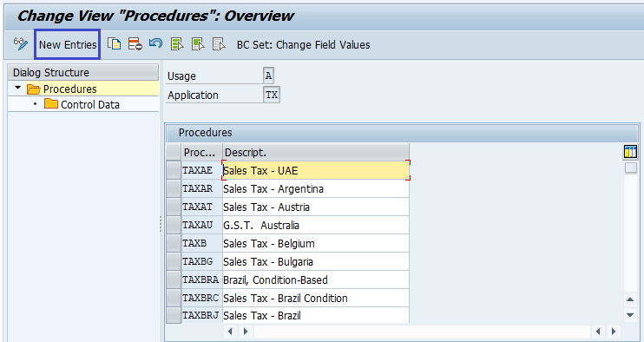The image size is (644, 342).
Task: Click the TAXAR procedure cell
Action: [201, 188]
